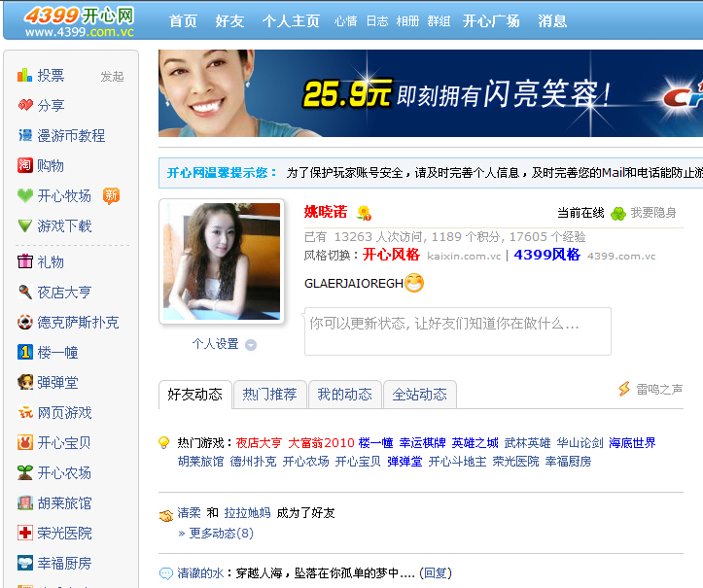Click the 漫游币教程 icon
The width and height of the screenshot is (703, 588).
(x=25, y=135)
